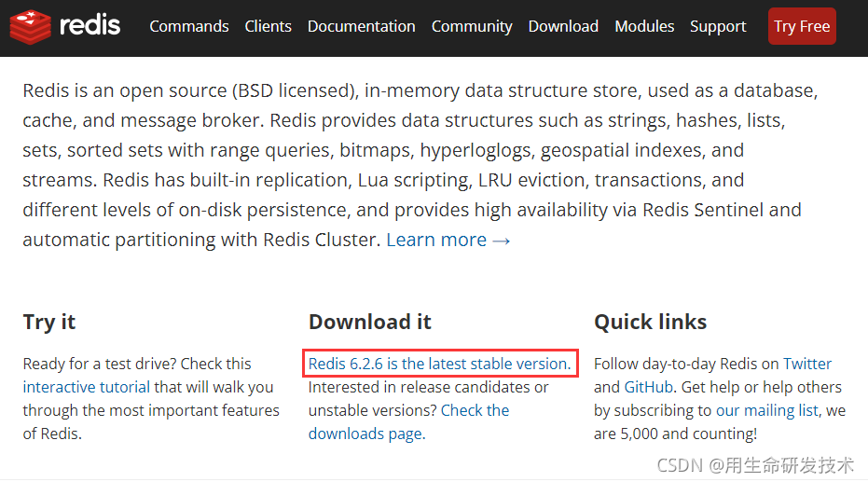Click the redis wordmark text logo
Viewport: 868px width, 482px height.
coord(90,25)
